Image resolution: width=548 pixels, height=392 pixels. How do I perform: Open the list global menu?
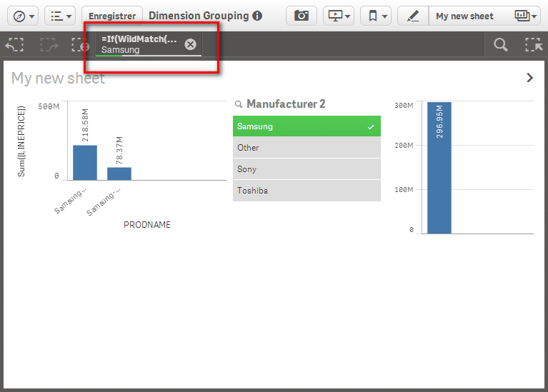coord(60,16)
